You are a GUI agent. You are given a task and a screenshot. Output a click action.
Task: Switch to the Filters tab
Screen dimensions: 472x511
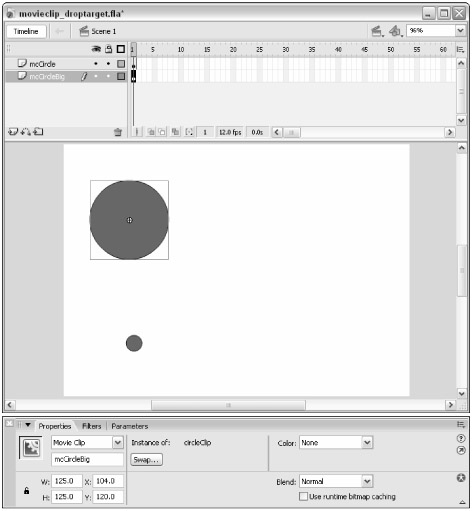[92, 426]
